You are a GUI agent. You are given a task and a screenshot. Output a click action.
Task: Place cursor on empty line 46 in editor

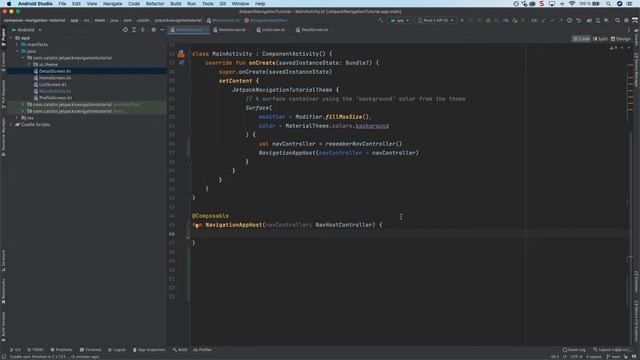click(410, 234)
